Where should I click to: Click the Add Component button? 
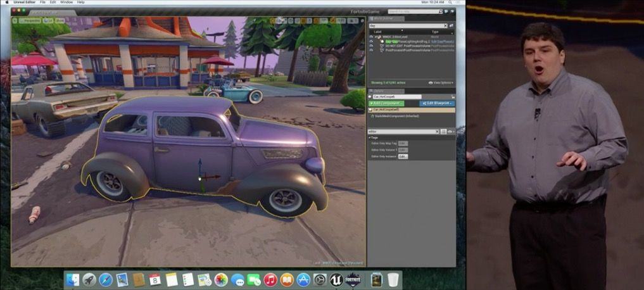(x=386, y=103)
